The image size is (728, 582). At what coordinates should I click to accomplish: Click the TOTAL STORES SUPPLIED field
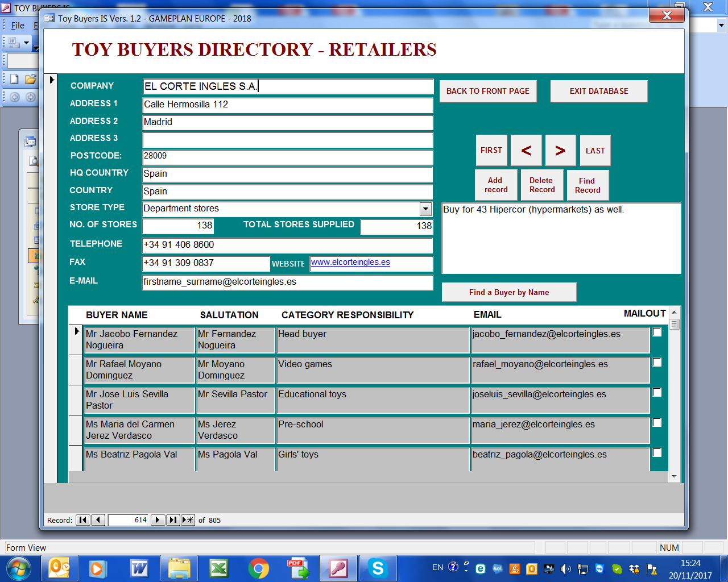pos(397,226)
